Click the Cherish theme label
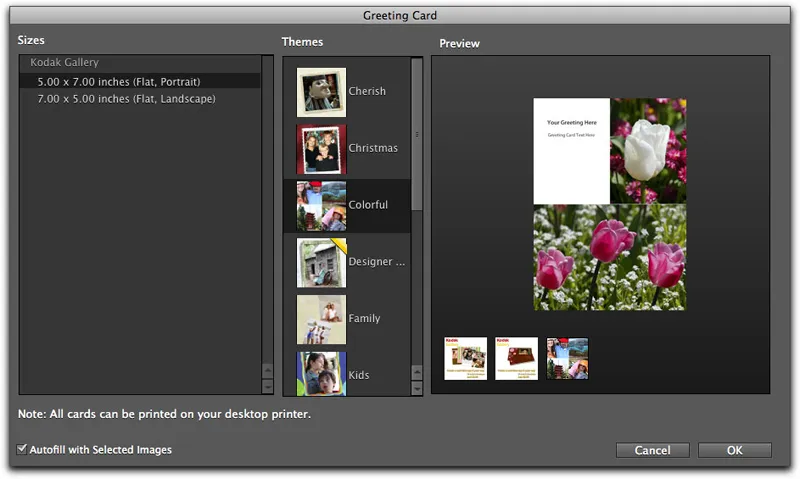 [x=367, y=91]
